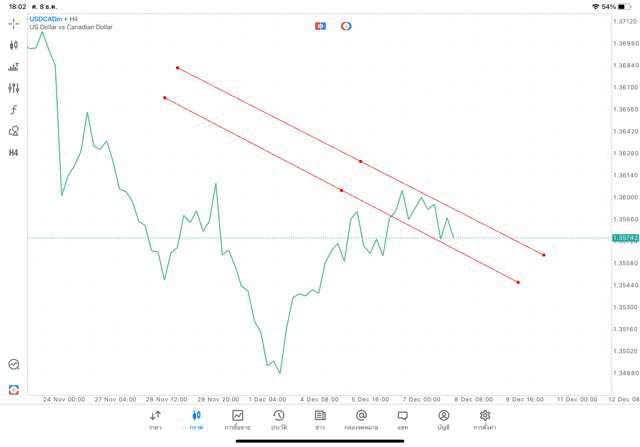
Task: Open the history (ประวัติ) tab
Action: coord(279,420)
